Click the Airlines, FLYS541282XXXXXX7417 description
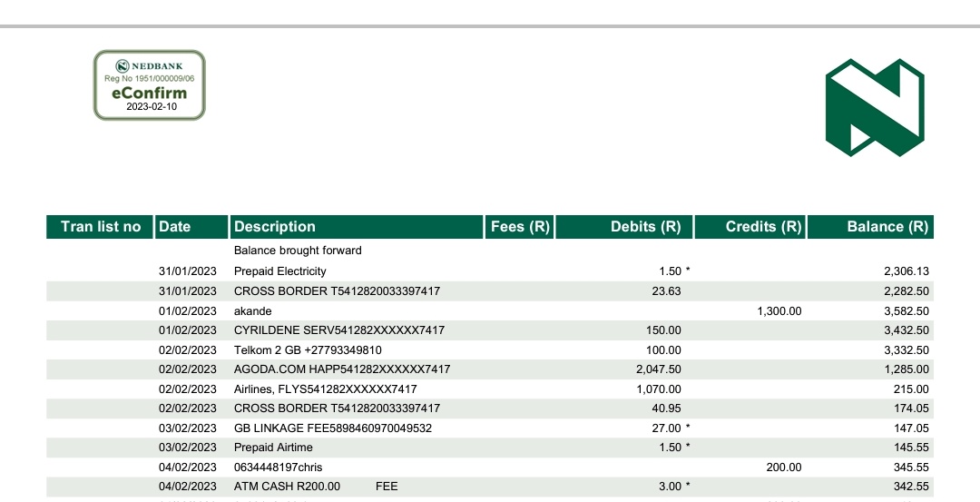 click(x=325, y=389)
